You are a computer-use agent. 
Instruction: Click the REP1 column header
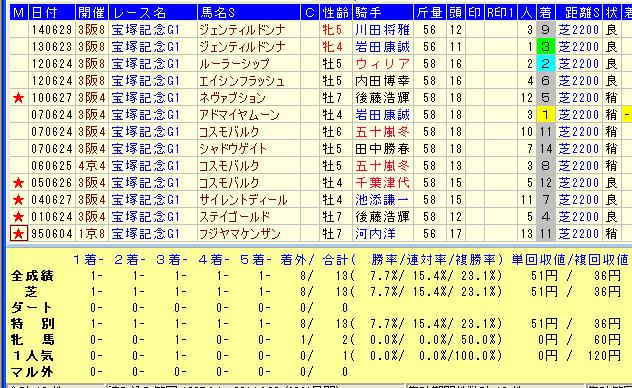pyautogui.click(x=500, y=12)
